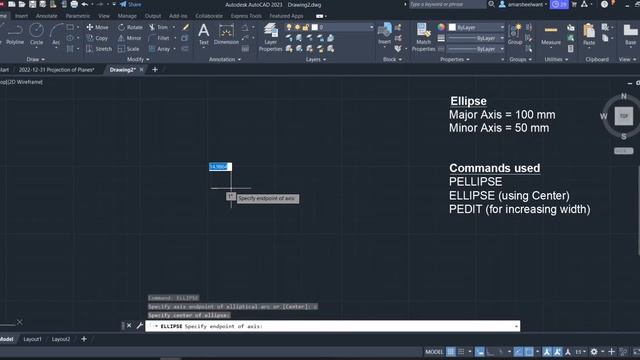Image resolution: width=640 pixels, height=360 pixels.
Task: Activate the Array command
Action: (x=160, y=49)
